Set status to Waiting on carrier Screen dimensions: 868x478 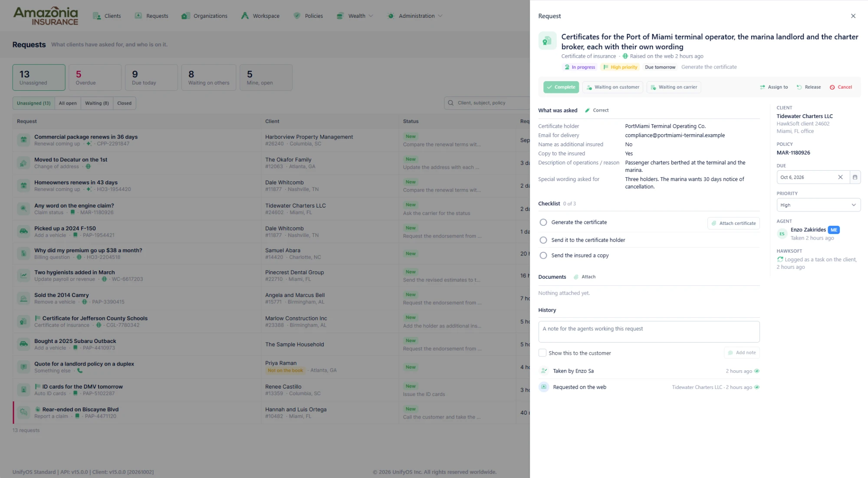[674, 87]
